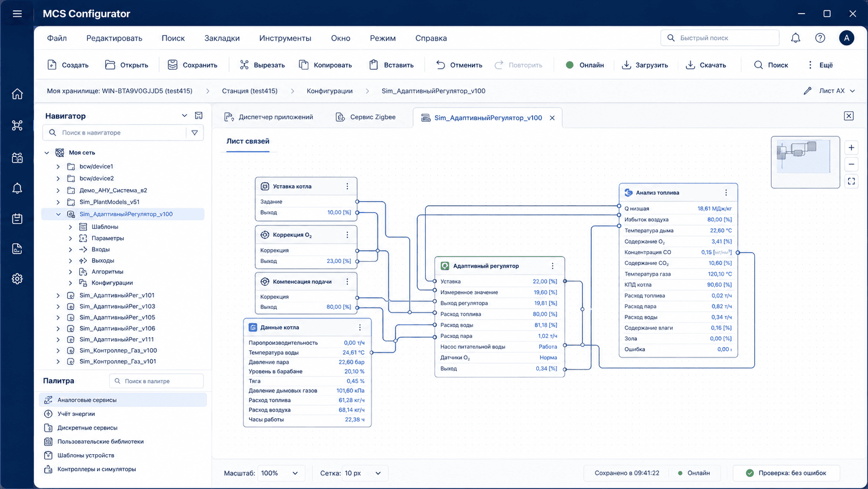This screenshot has width=868, height=489.
Task: Expand the Шаблоны tree node
Action: (x=70, y=227)
